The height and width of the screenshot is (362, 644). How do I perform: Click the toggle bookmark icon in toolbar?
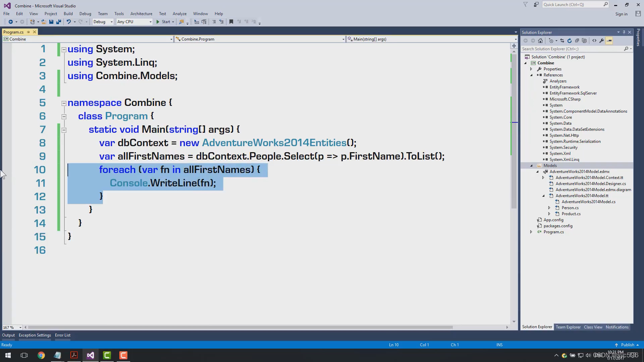[231, 22]
